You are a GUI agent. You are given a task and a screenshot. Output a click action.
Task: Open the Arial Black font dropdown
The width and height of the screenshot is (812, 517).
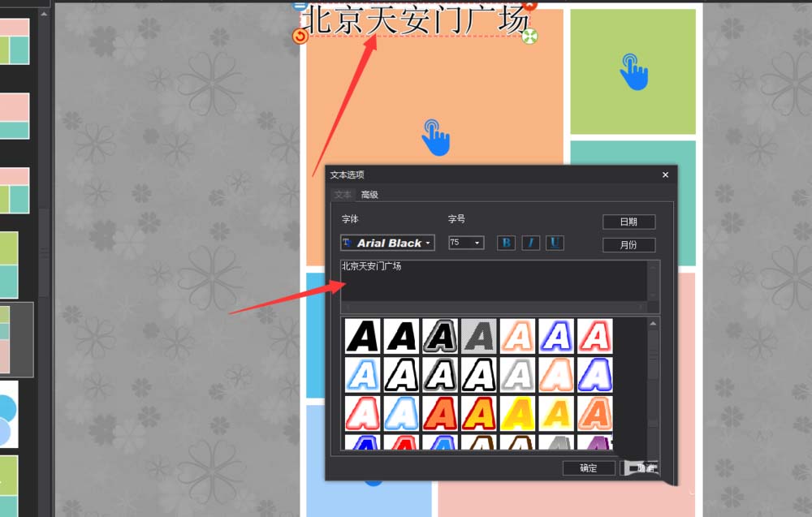click(x=387, y=243)
